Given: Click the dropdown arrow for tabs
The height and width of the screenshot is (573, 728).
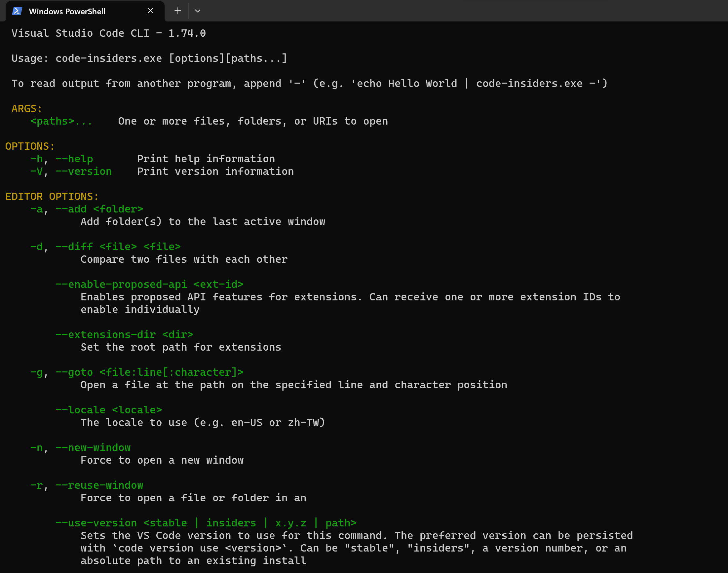Looking at the screenshot, I should [199, 11].
